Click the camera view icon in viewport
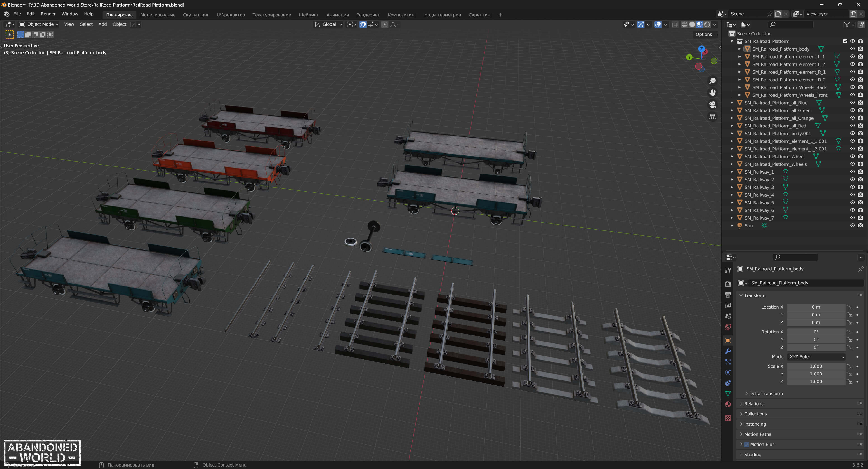The image size is (868, 469). (x=712, y=105)
